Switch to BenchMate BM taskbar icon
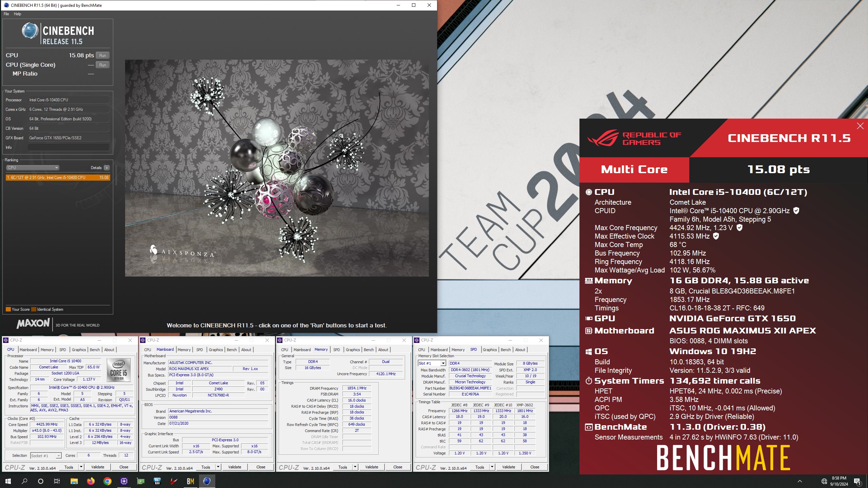 [190, 481]
